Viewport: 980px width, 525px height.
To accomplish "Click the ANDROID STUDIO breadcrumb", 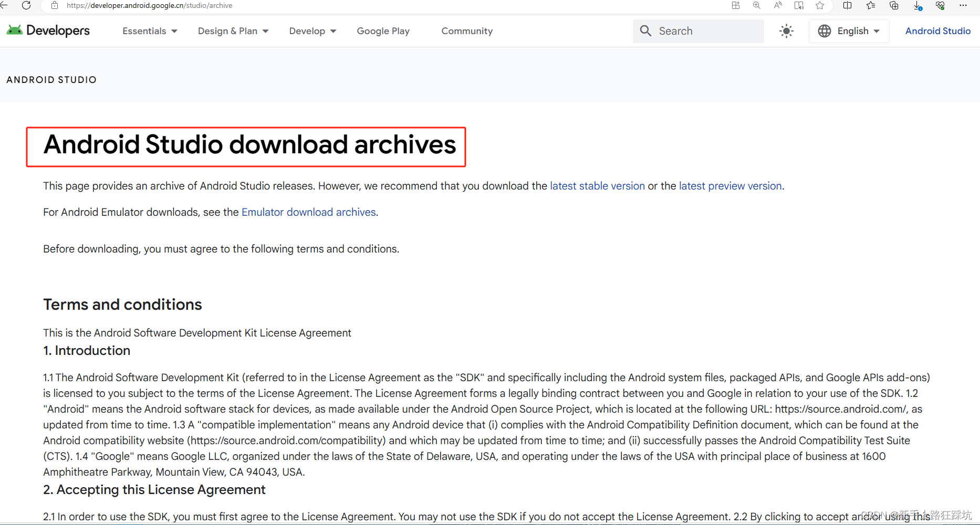I will click(51, 80).
